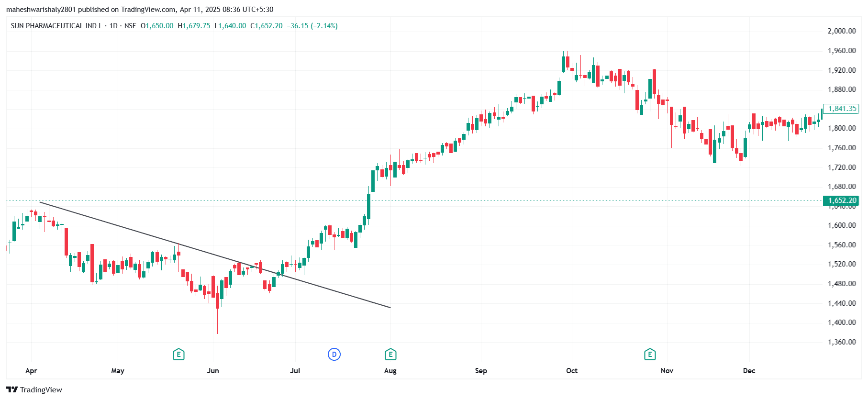Click the dividend marker icon in July

334,355
